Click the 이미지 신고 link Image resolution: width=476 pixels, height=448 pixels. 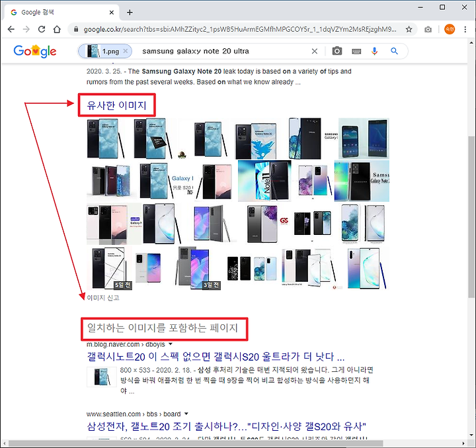pyautogui.click(x=103, y=298)
